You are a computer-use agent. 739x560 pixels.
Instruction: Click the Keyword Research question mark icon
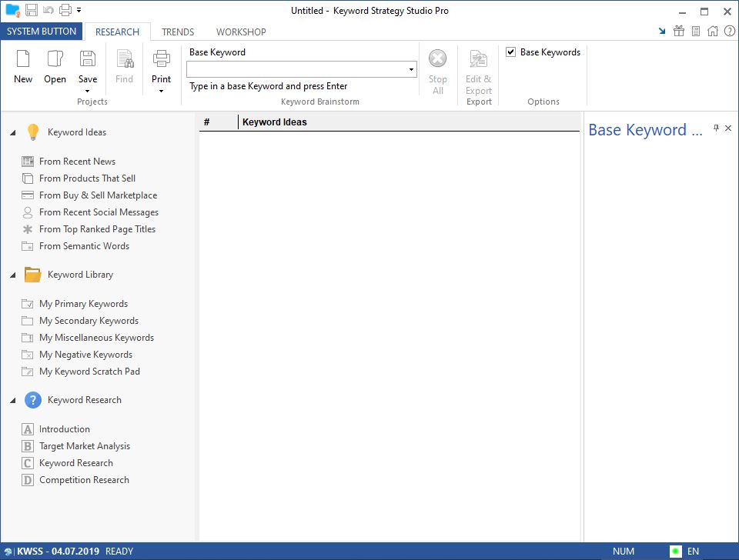(x=32, y=400)
